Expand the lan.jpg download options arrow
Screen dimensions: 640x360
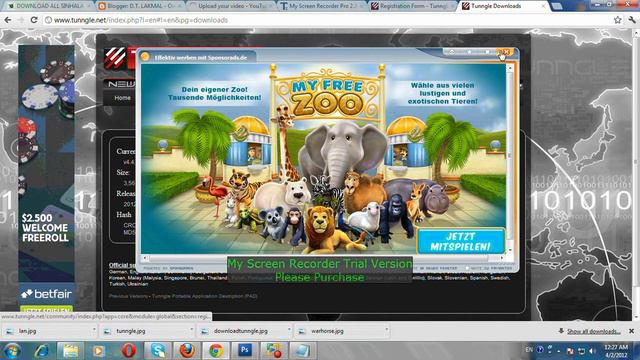click(x=93, y=330)
